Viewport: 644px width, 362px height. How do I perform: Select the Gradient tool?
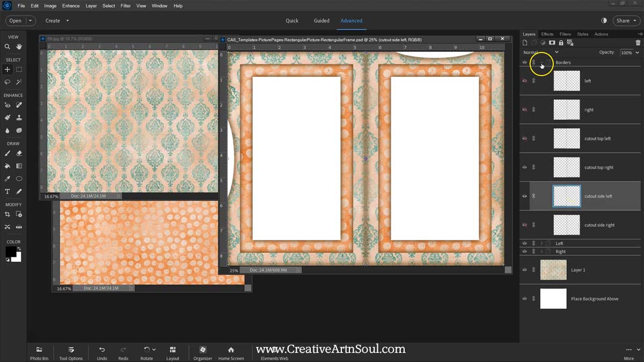[19, 166]
